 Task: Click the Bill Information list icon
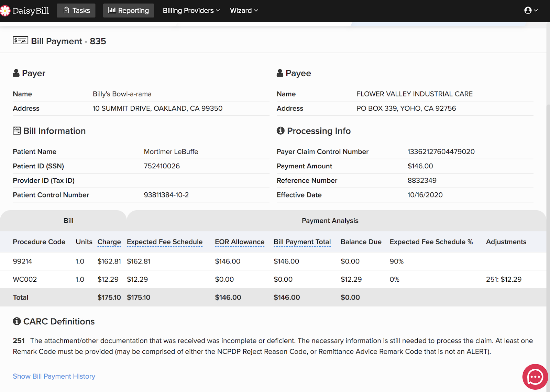click(x=17, y=131)
